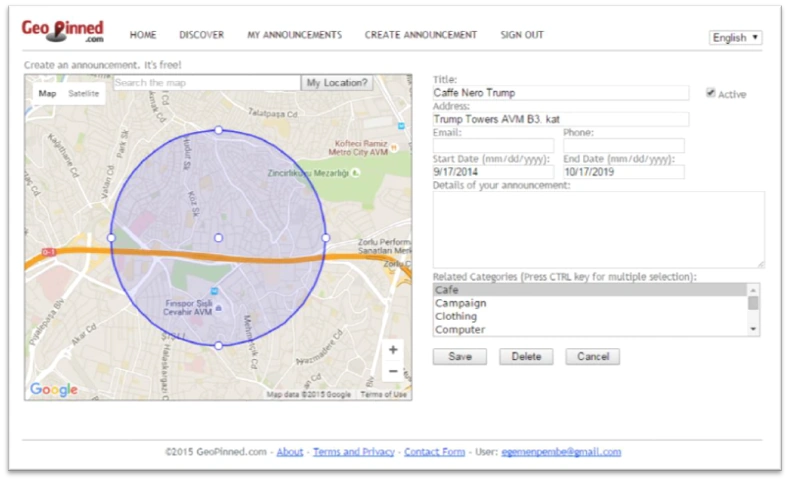Toggle the Active checkbox
This screenshot has width=789, height=481.
coord(711,93)
